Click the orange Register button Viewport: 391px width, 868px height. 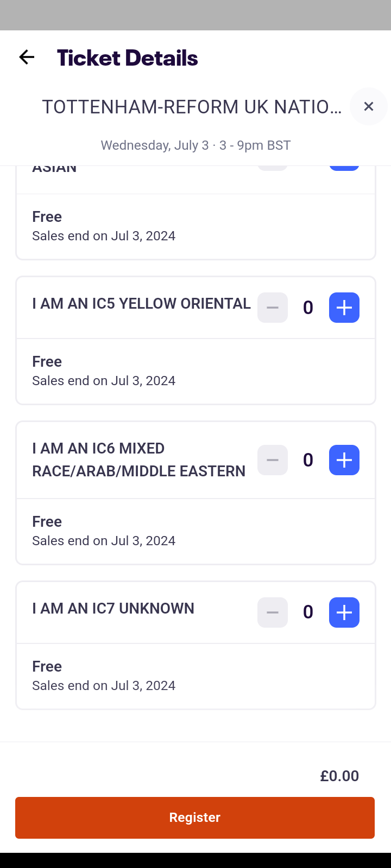click(195, 818)
